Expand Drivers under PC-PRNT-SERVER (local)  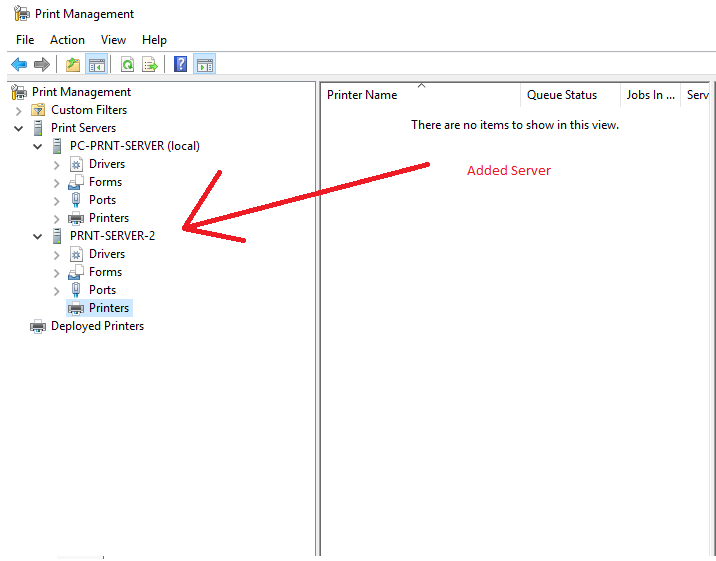57,165
